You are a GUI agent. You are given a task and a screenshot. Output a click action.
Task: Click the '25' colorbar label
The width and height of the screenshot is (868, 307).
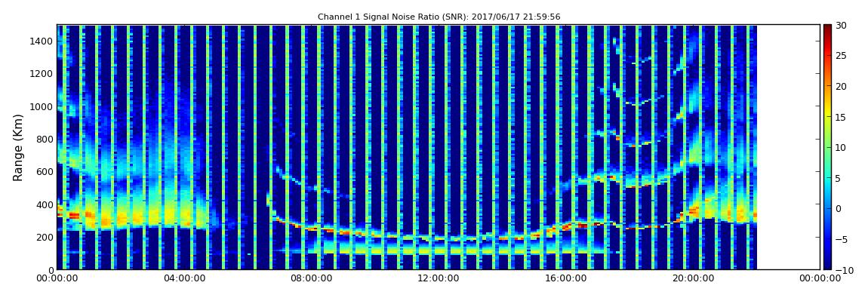[x=841, y=57]
